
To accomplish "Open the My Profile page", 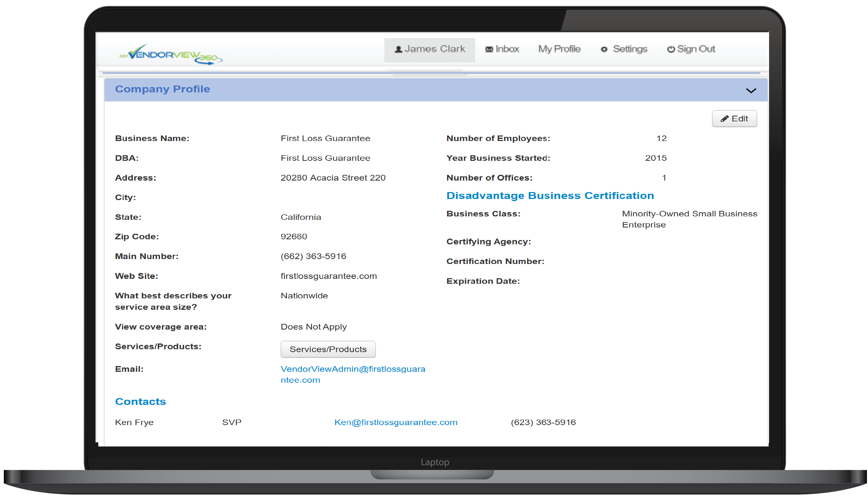I will click(x=559, y=49).
